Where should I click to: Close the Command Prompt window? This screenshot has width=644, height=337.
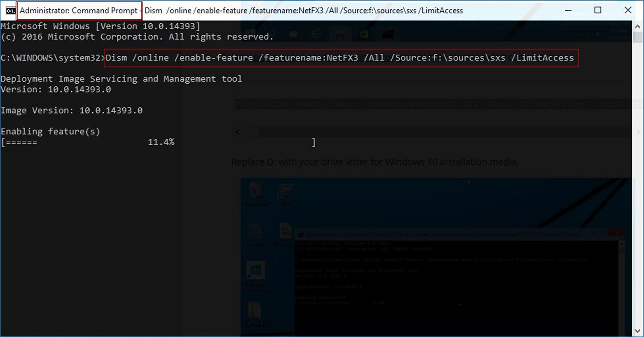tap(628, 10)
